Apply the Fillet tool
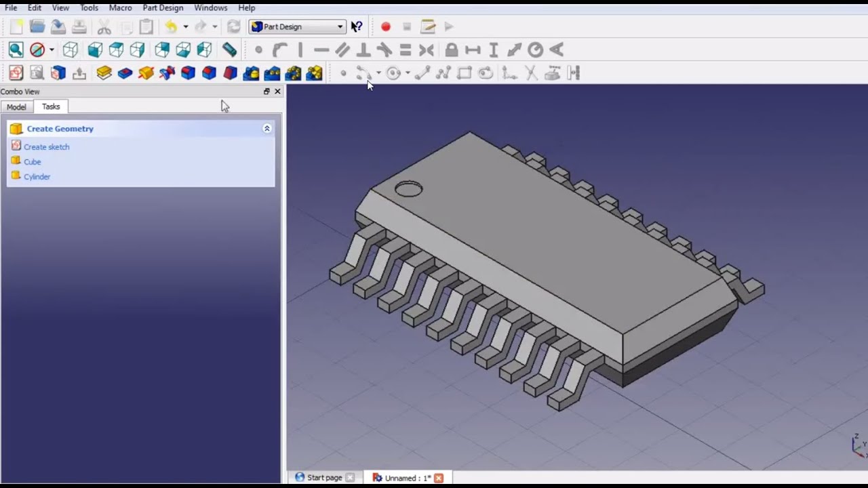The width and height of the screenshot is (868, 488). pos(188,73)
